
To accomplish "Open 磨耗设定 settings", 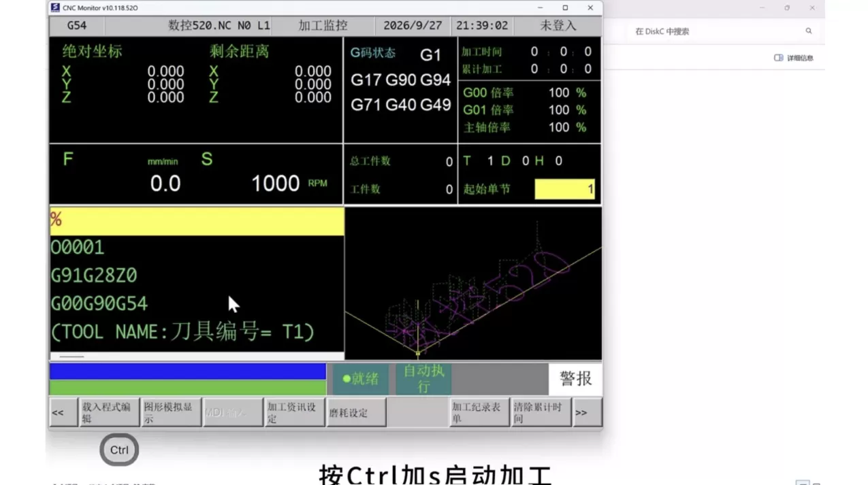I will (356, 412).
